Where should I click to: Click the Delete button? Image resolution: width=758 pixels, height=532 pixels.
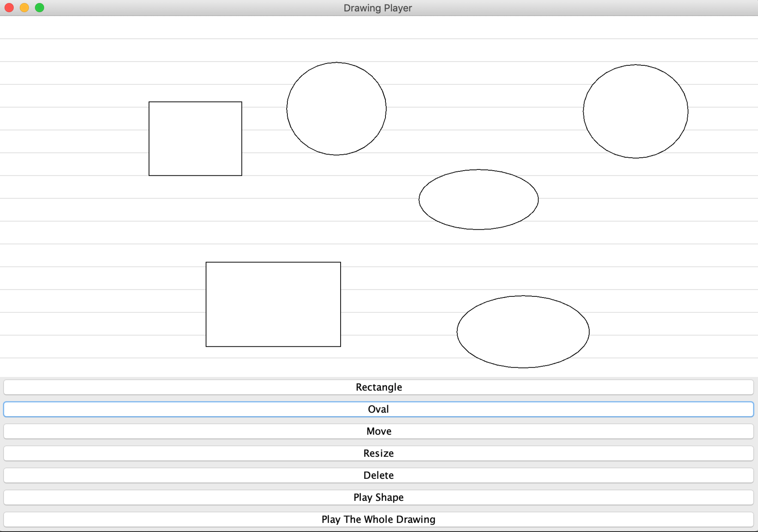[x=378, y=475]
